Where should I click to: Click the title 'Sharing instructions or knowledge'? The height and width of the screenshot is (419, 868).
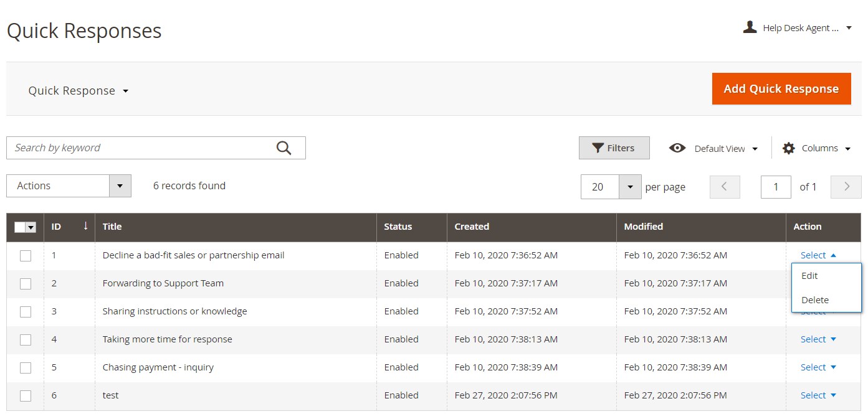coord(175,311)
